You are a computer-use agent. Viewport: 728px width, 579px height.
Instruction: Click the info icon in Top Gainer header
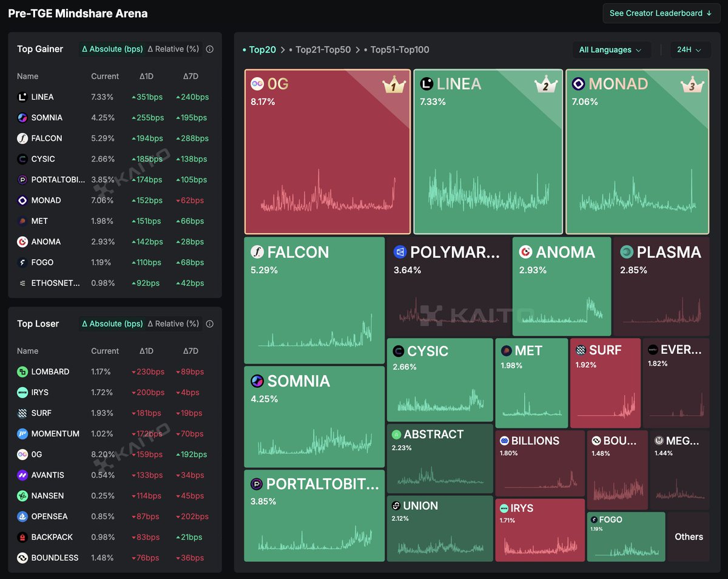coord(210,49)
